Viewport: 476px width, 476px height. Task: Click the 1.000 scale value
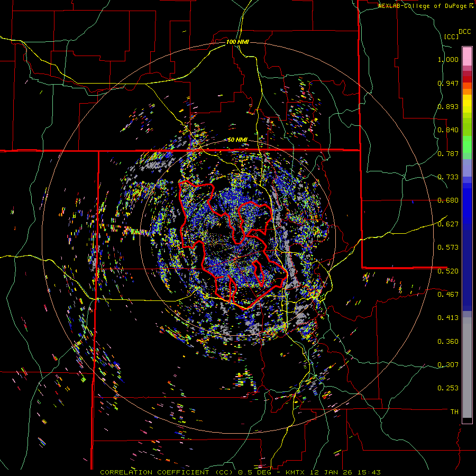click(x=448, y=59)
